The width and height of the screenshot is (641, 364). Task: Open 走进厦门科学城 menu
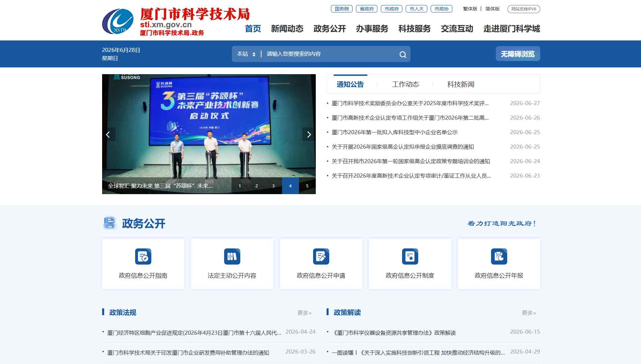coord(512,29)
